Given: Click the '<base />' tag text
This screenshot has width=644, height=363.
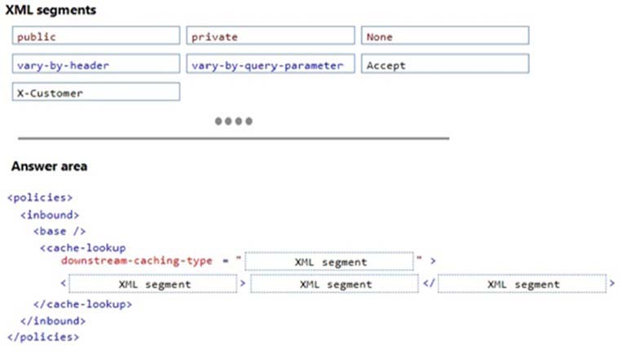Looking at the screenshot, I should click(x=60, y=232).
